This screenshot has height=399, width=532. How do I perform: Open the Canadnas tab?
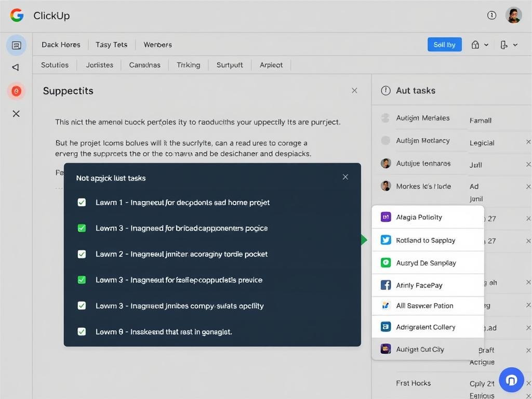144,65
